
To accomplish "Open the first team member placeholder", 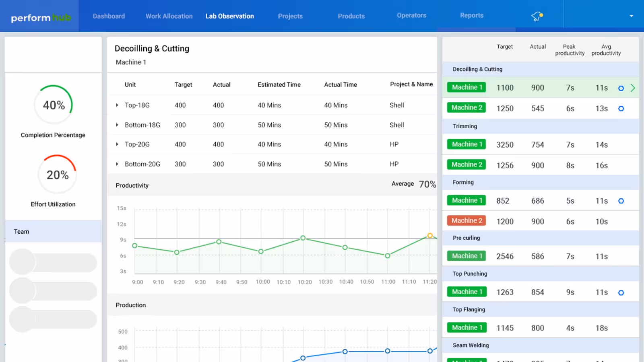I will tap(53, 262).
